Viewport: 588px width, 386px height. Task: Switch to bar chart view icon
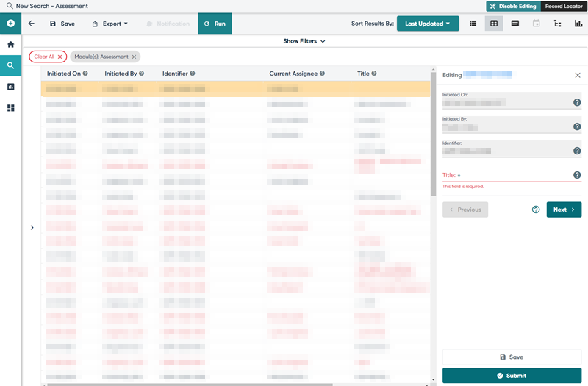(578, 24)
